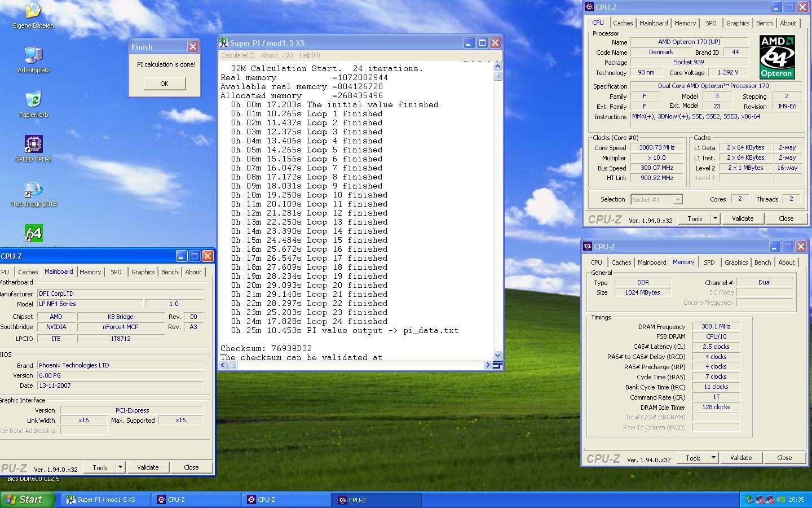Expand the Tools dropdown arrow in Memory window

point(713,458)
